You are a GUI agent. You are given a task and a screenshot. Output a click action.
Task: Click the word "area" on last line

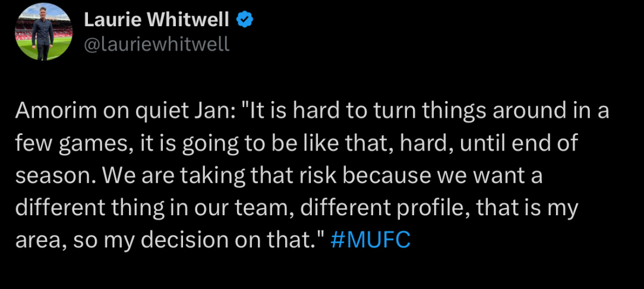pos(38,241)
